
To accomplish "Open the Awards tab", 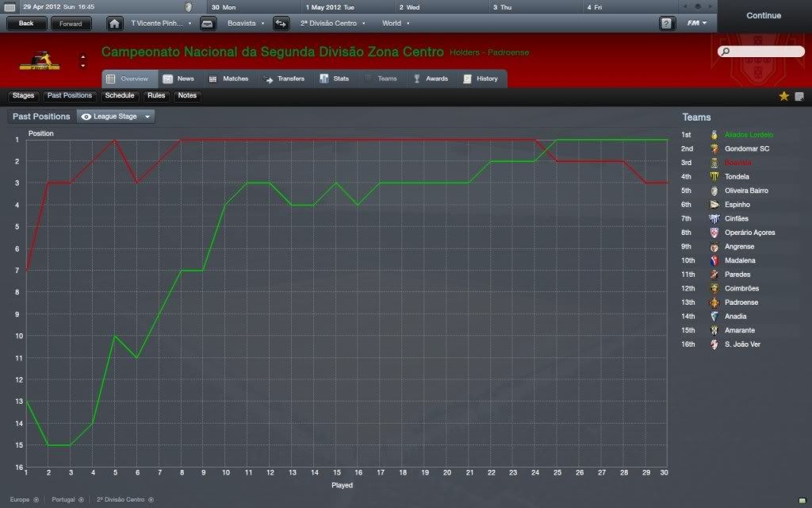I will [430, 79].
